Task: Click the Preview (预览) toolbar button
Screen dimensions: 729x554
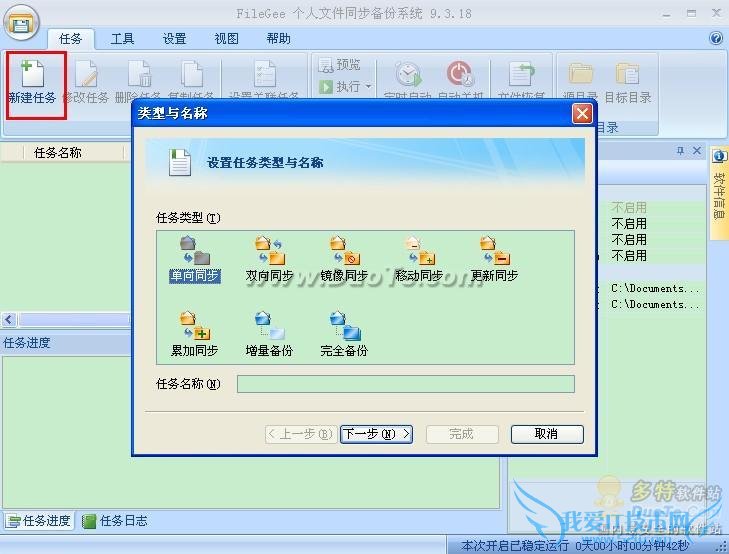Action: tap(339, 65)
